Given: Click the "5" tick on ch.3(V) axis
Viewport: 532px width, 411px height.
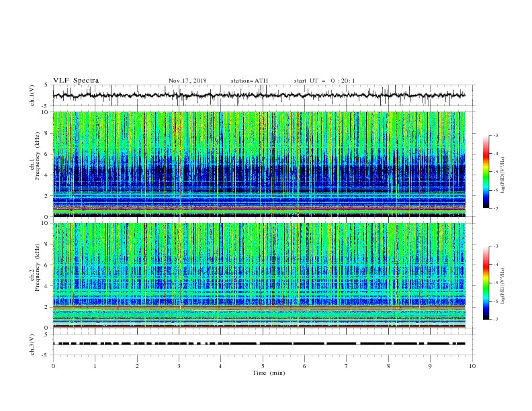Looking at the screenshot, I should [47, 334].
